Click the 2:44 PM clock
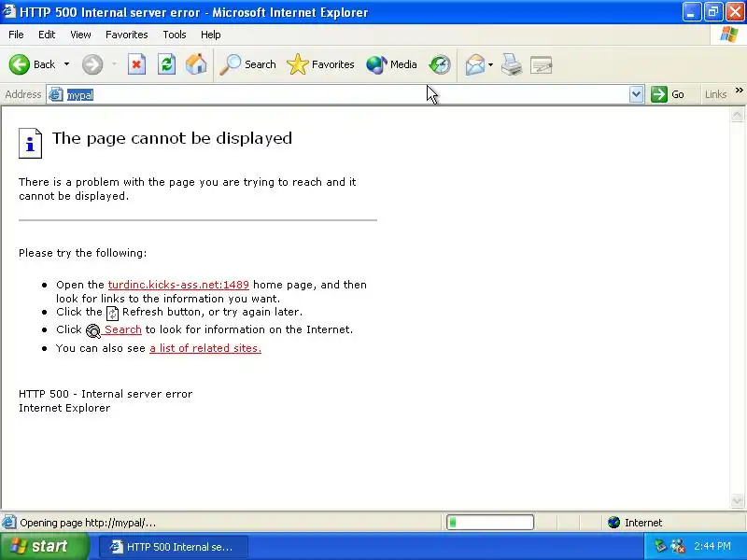Image resolution: width=747 pixels, height=560 pixels. point(712,546)
